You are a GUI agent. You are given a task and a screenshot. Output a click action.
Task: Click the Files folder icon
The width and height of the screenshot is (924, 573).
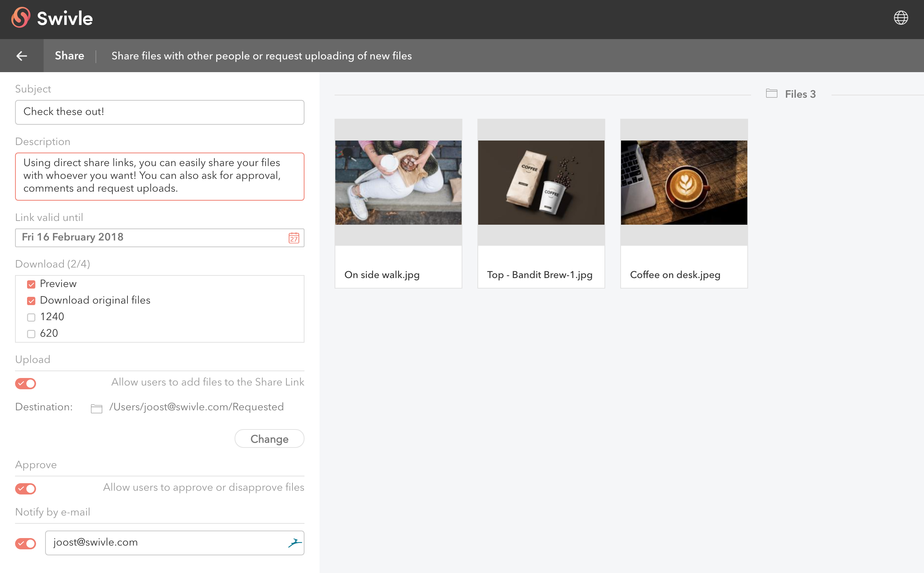click(x=771, y=94)
